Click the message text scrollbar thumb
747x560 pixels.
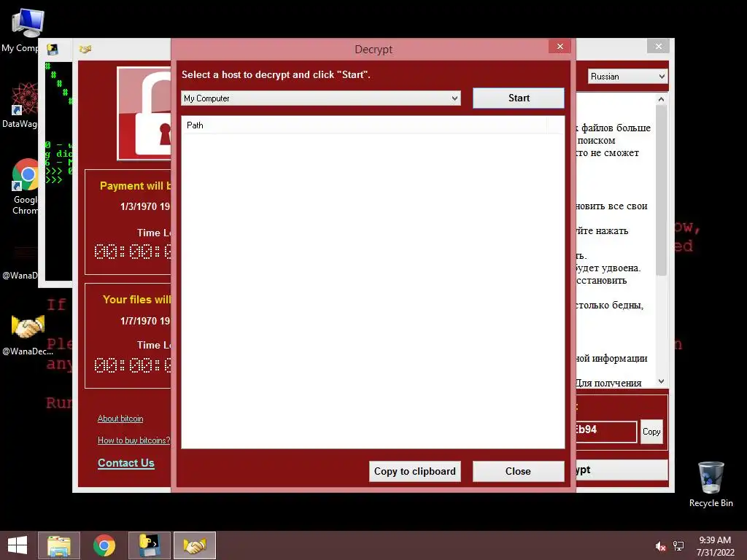pos(661,190)
